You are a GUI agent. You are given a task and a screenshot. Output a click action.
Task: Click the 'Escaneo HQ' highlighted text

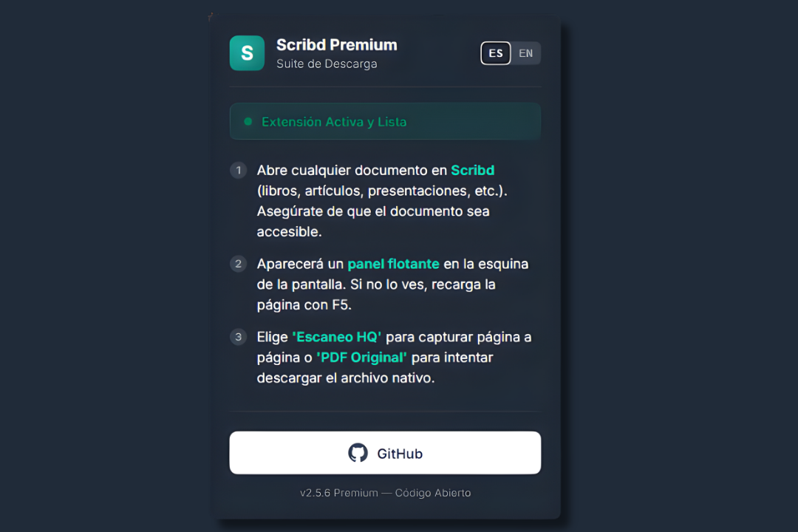(336, 337)
